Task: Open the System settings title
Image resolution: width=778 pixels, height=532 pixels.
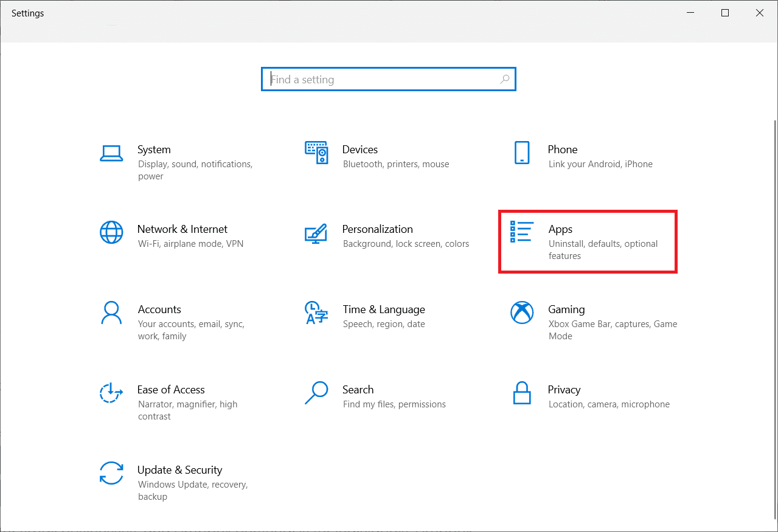Action: (x=154, y=150)
